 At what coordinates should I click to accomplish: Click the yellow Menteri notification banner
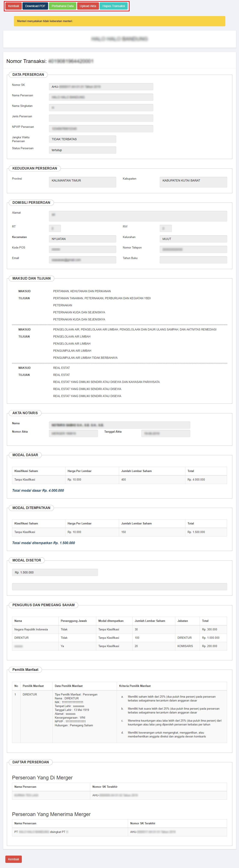pos(119,21)
